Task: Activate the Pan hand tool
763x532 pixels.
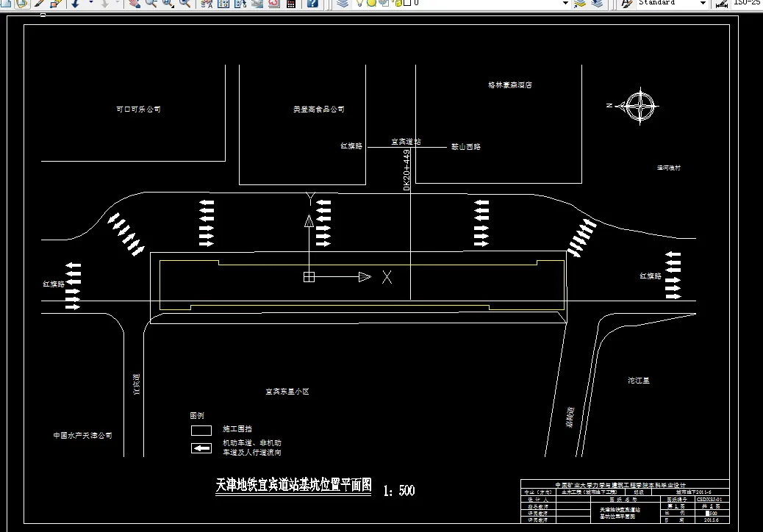Action: 135,3
